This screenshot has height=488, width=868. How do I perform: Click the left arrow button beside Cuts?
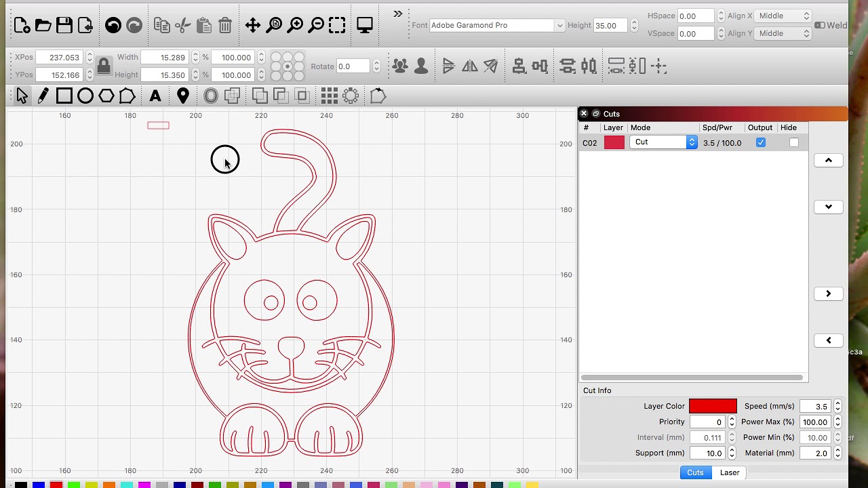(829, 340)
